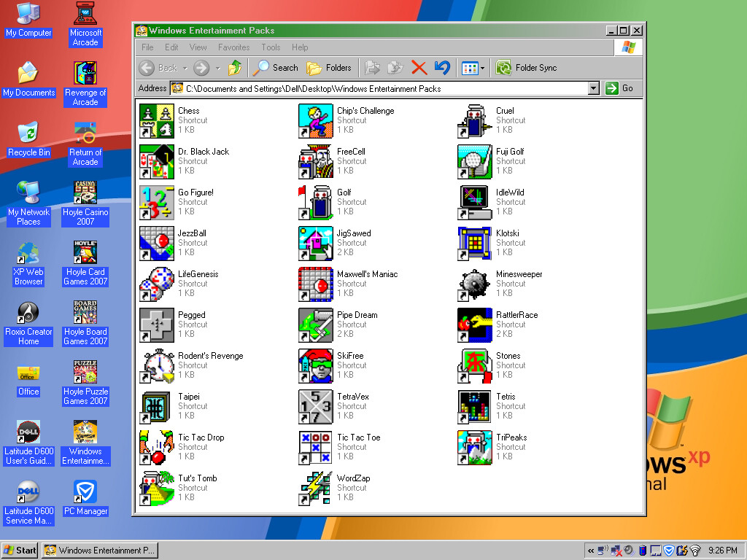This screenshot has height=560, width=747.
Task: Select the JigSawed puzzle icon
Action: [x=316, y=244]
